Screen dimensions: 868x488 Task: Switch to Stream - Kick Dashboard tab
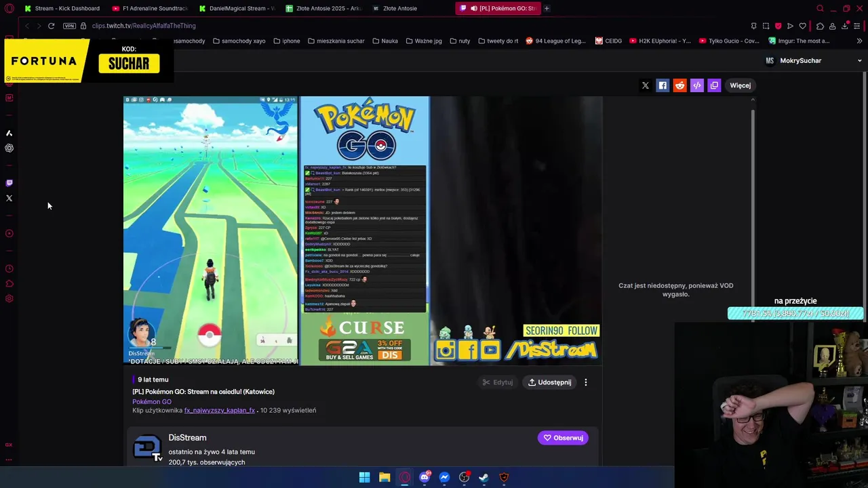tap(62, 8)
